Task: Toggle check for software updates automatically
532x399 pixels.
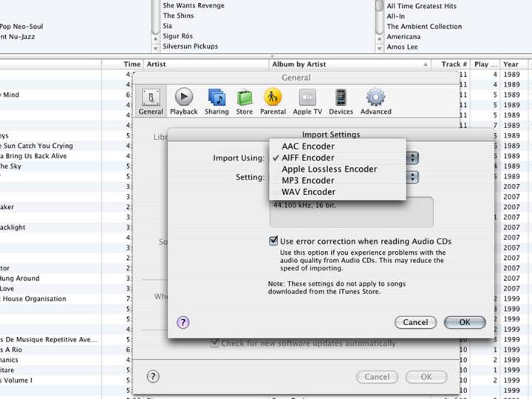Action: (214, 343)
